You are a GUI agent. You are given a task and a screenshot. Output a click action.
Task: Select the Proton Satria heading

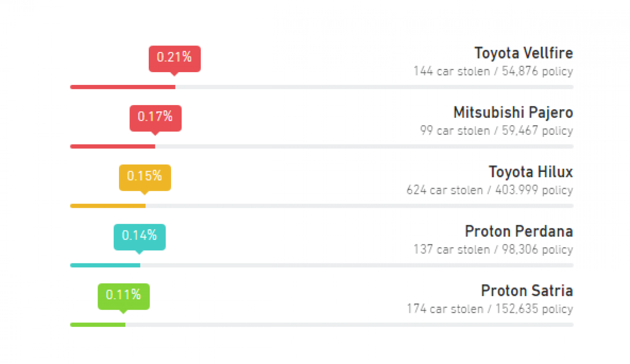coord(527,290)
